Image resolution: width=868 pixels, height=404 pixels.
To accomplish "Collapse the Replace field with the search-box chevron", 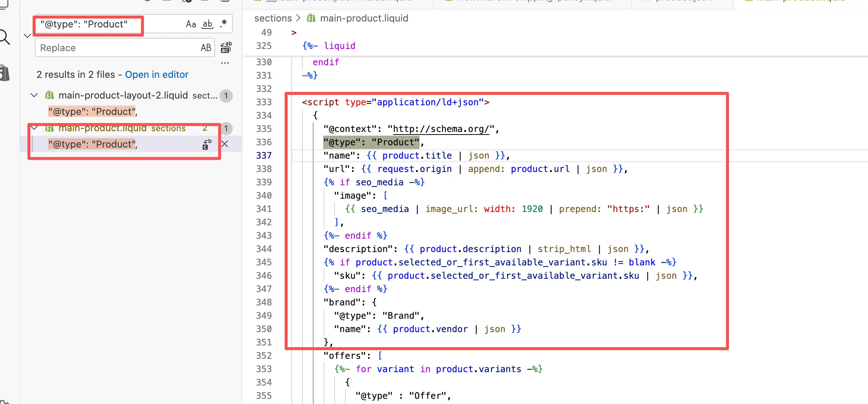I will (27, 36).
